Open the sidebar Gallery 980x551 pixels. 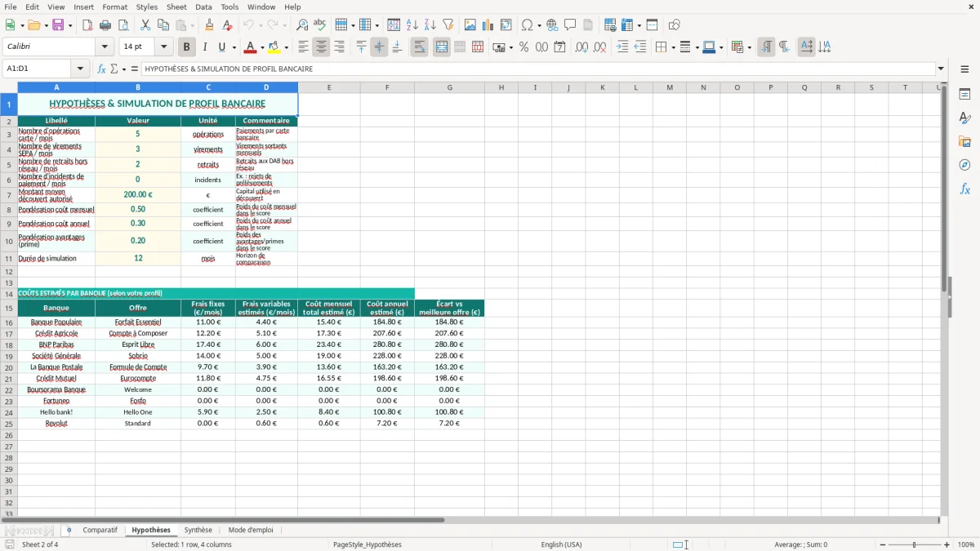[964, 142]
